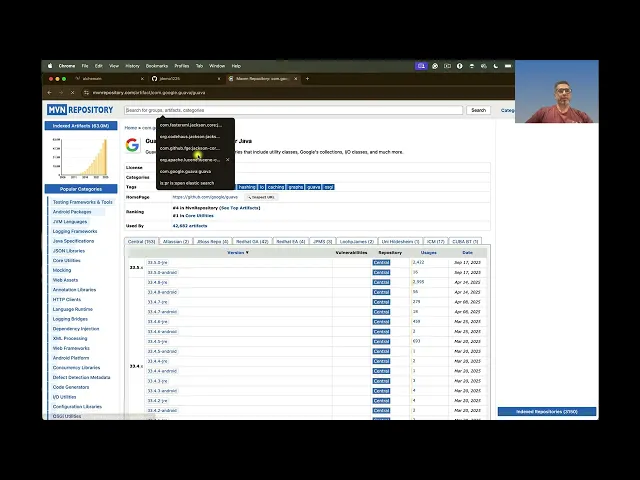The width and height of the screenshot is (640, 480).
Task: Close the GitHub browser tab
Action: click(219, 78)
